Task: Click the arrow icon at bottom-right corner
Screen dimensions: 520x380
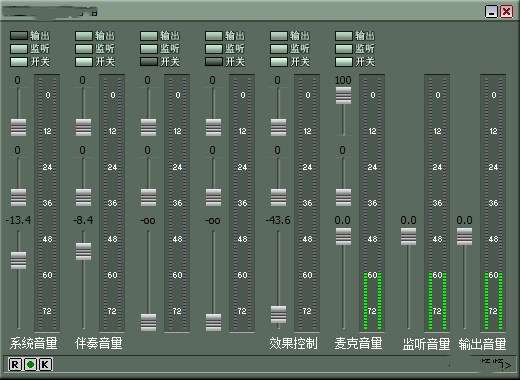Action: (507, 365)
